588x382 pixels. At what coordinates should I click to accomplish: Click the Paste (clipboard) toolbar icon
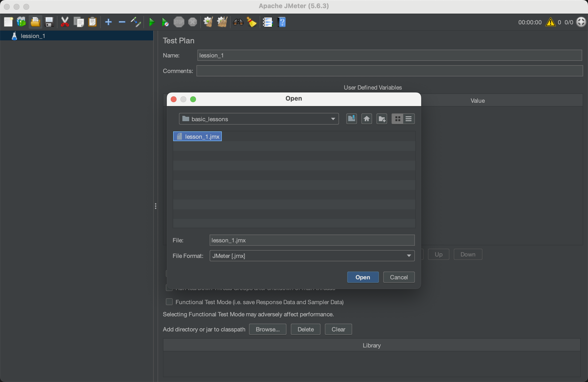click(92, 22)
